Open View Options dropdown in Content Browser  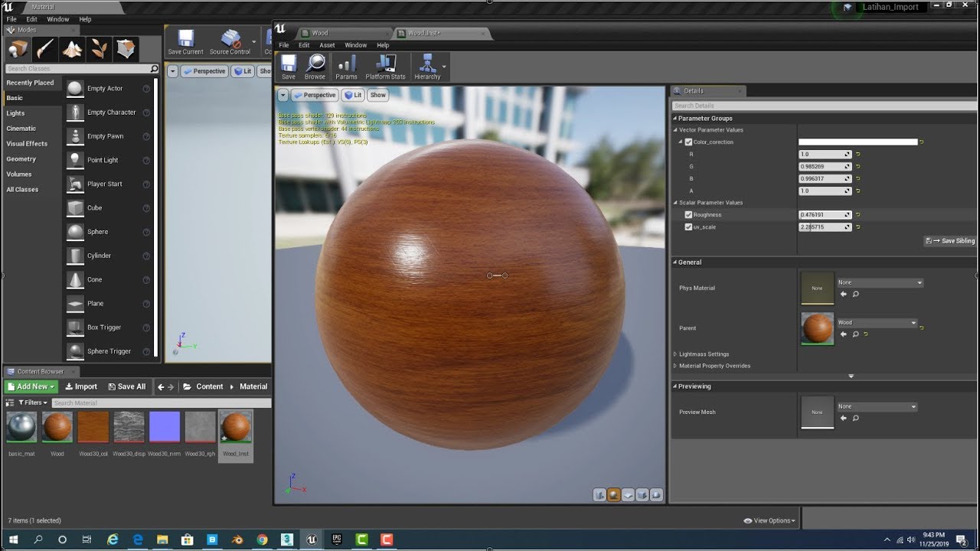point(769,521)
